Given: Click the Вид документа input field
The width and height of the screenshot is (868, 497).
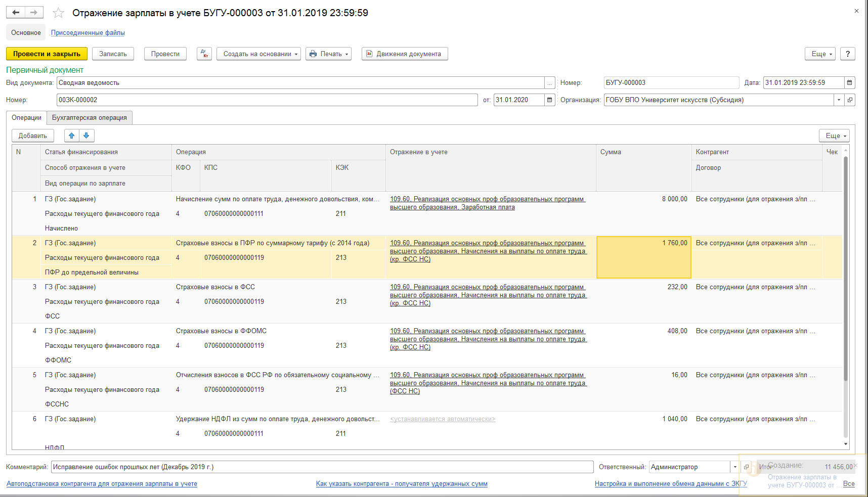Looking at the screenshot, I should (x=300, y=82).
